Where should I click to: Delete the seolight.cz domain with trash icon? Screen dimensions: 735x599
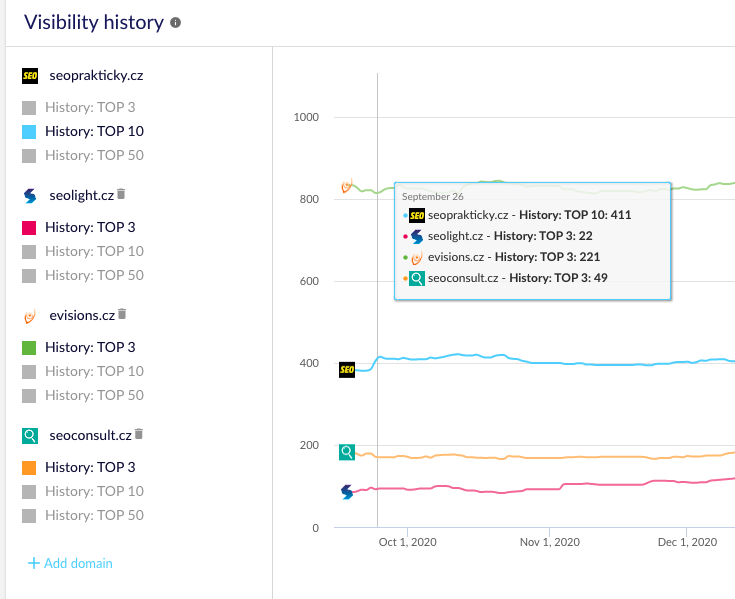[121, 194]
